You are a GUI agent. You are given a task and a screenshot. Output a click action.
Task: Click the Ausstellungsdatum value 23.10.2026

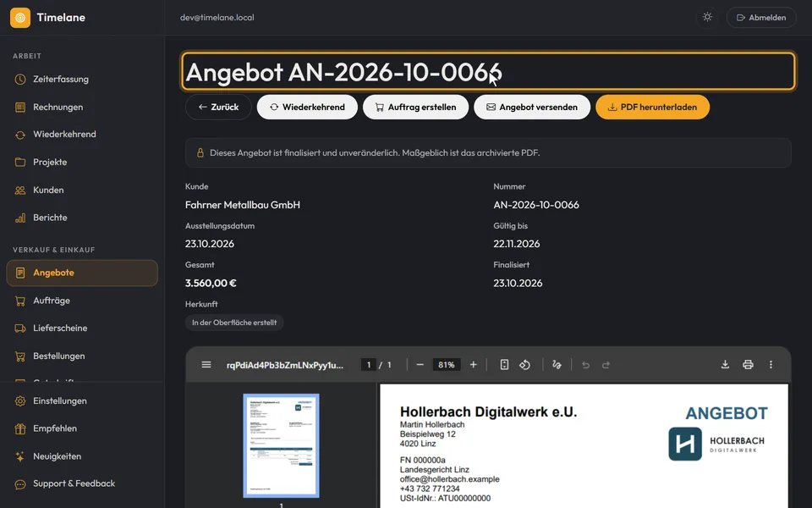(x=210, y=244)
